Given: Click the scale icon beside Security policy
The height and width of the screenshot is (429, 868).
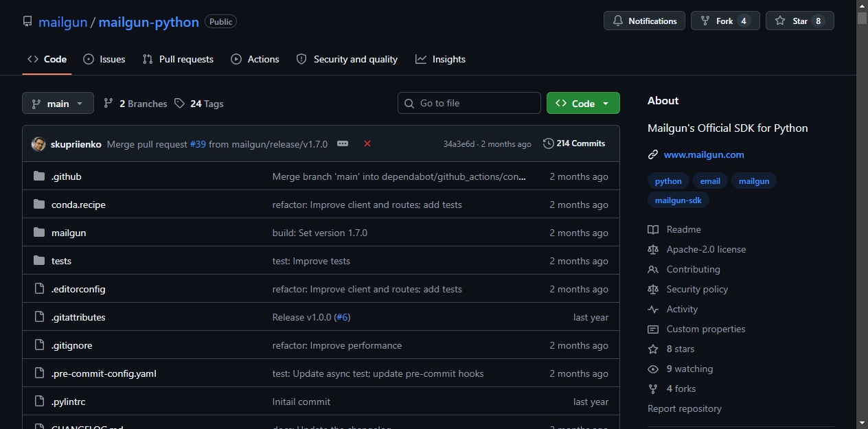Looking at the screenshot, I should point(653,289).
